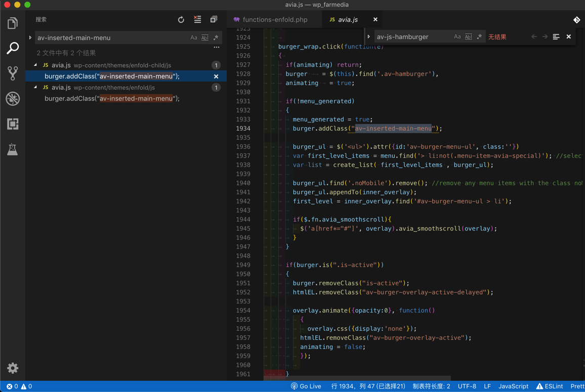Open the Explorer files icon in activity bar
Screen dimensions: 585x392
tap(13, 23)
